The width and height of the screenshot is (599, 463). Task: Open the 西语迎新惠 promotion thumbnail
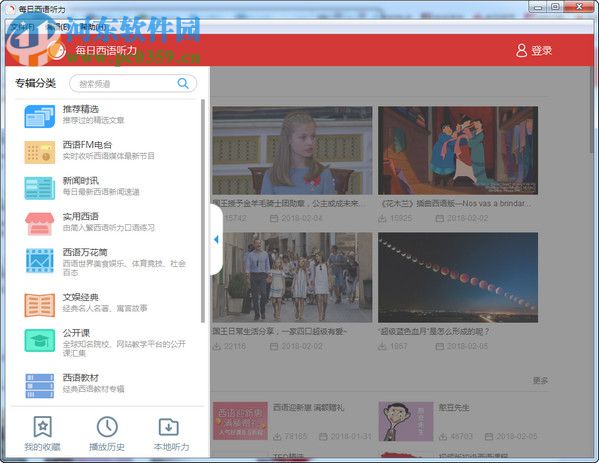coord(240,421)
